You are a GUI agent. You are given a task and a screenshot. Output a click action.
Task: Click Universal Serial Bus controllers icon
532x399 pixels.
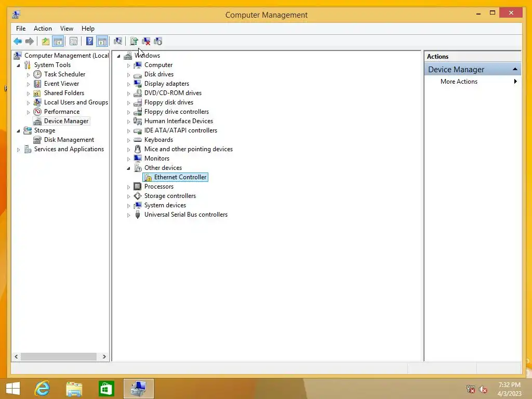click(x=137, y=215)
